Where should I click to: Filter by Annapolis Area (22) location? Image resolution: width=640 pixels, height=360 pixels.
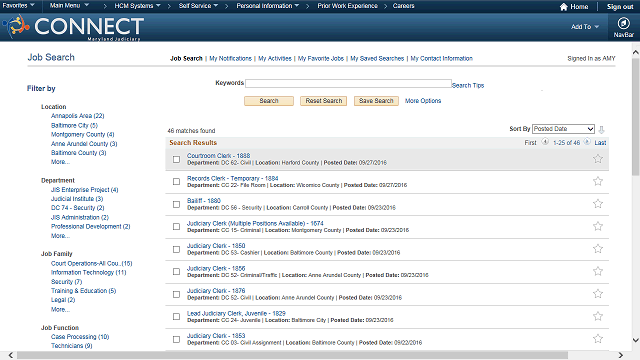78,116
